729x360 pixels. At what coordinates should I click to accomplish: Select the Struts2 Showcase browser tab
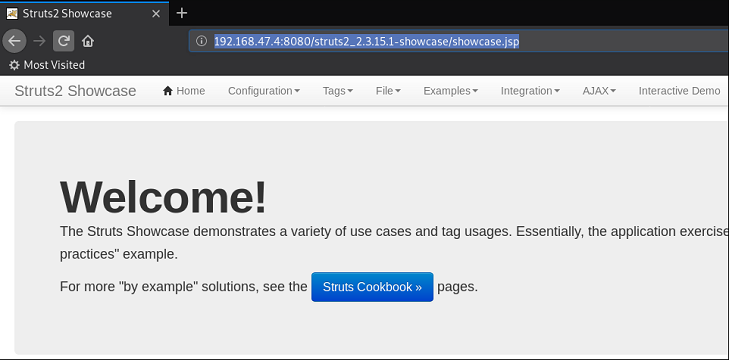pyautogui.click(x=84, y=13)
